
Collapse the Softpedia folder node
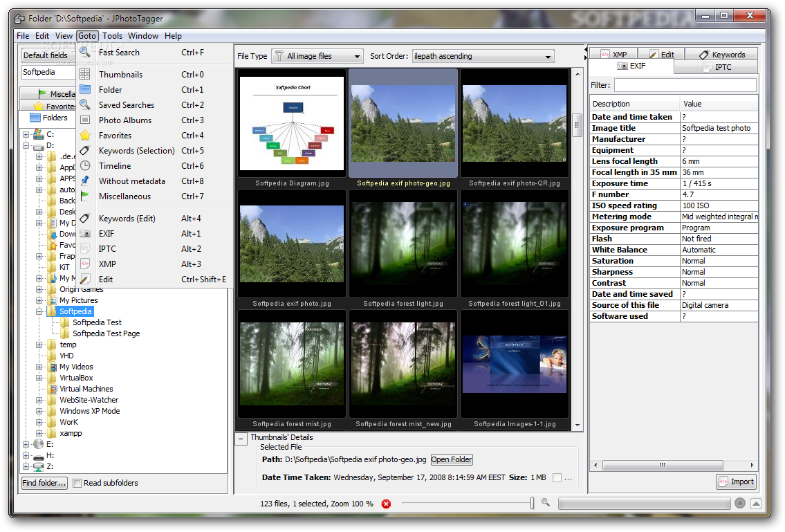39,311
